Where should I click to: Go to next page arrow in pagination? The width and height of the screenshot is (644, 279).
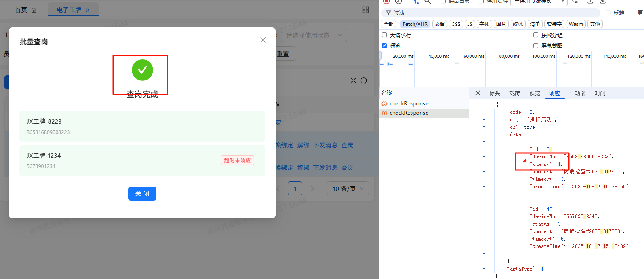point(312,189)
